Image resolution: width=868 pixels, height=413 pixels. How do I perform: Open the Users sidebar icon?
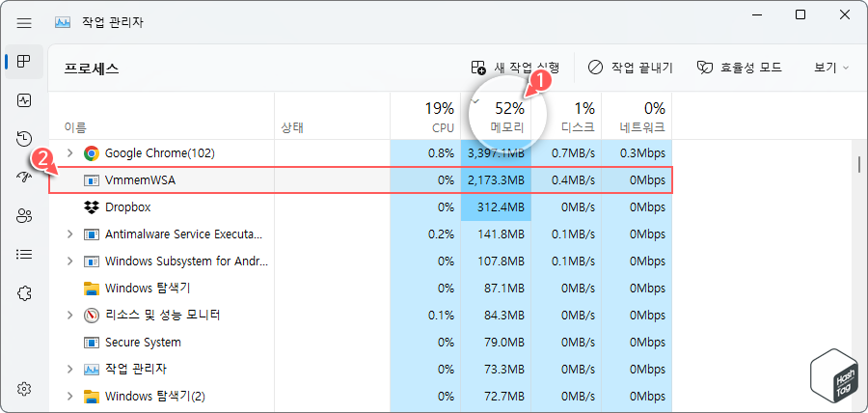point(24,216)
